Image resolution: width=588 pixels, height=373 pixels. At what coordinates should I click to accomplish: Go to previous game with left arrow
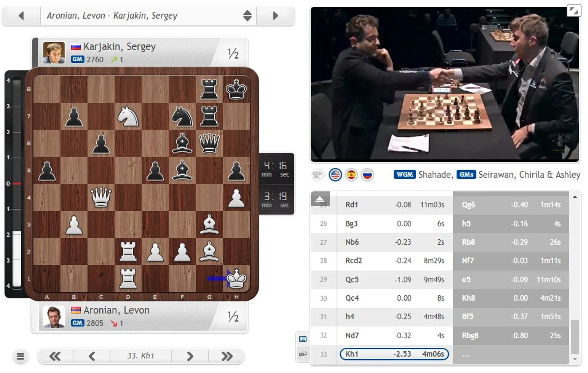click(x=21, y=16)
